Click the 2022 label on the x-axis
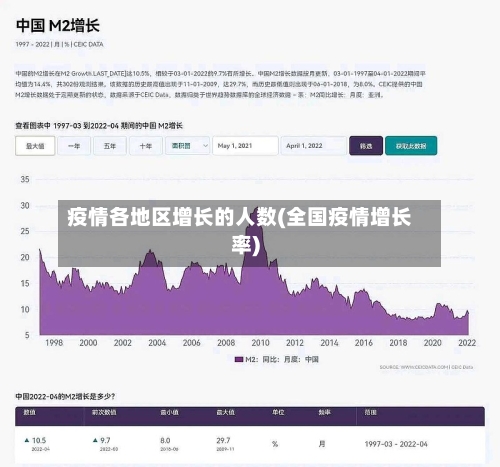 [467, 343]
